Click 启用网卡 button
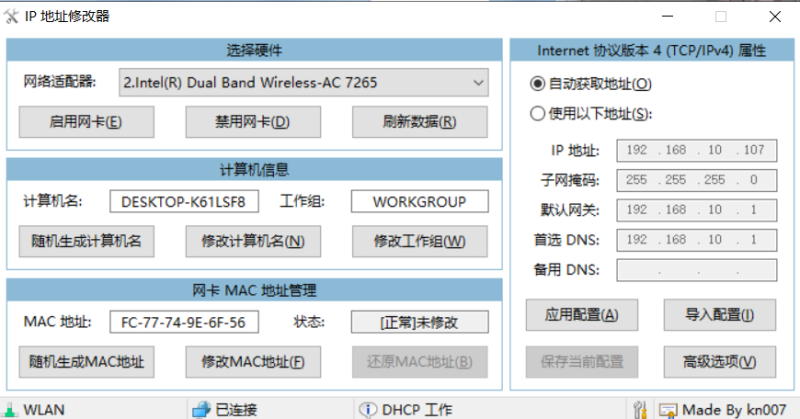The height and width of the screenshot is (419, 800). point(86,122)
